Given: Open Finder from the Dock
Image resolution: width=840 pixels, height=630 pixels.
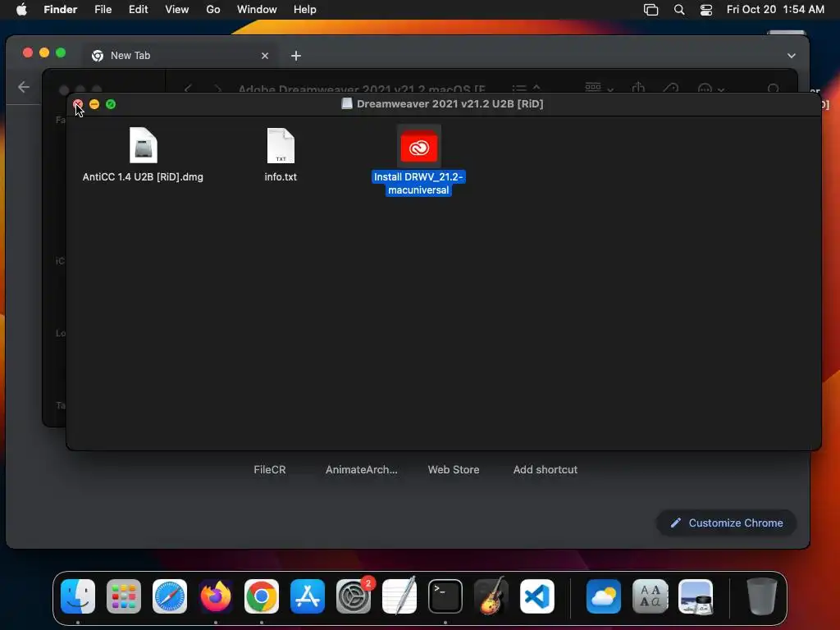Looking at the screenshot, I should 78,596.
